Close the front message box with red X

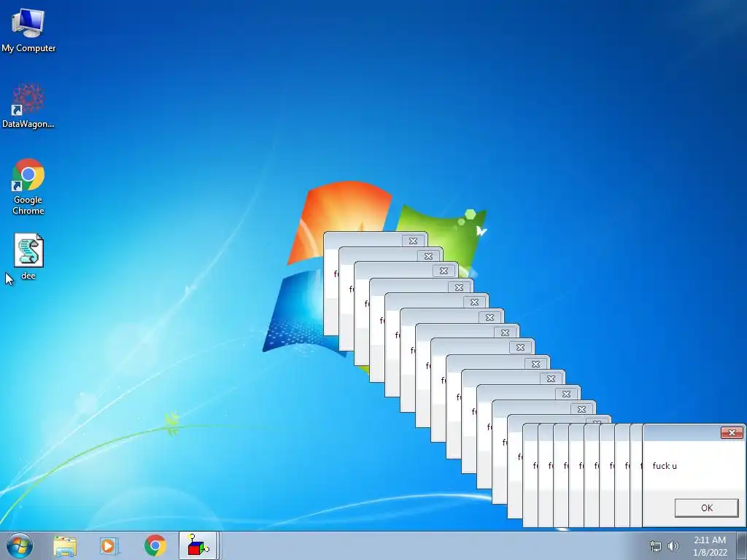click(x=732, y=432)
